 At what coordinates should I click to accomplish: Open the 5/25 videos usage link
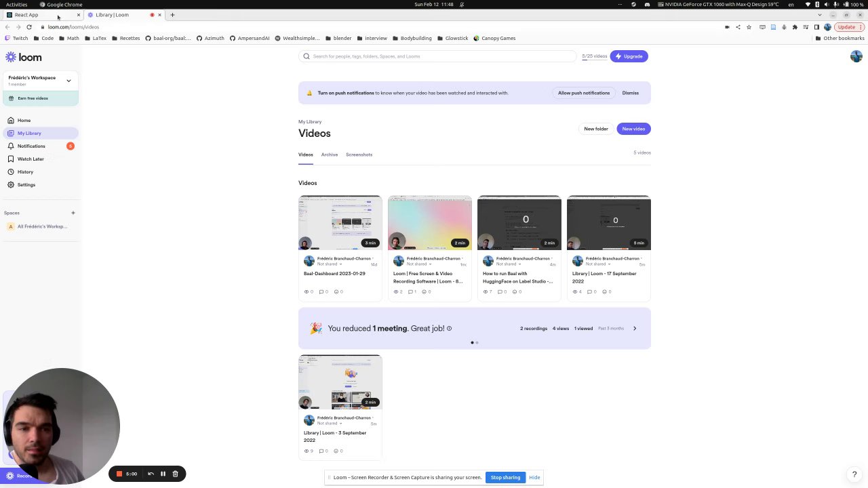pyautogui.click(x=594, y=56)
